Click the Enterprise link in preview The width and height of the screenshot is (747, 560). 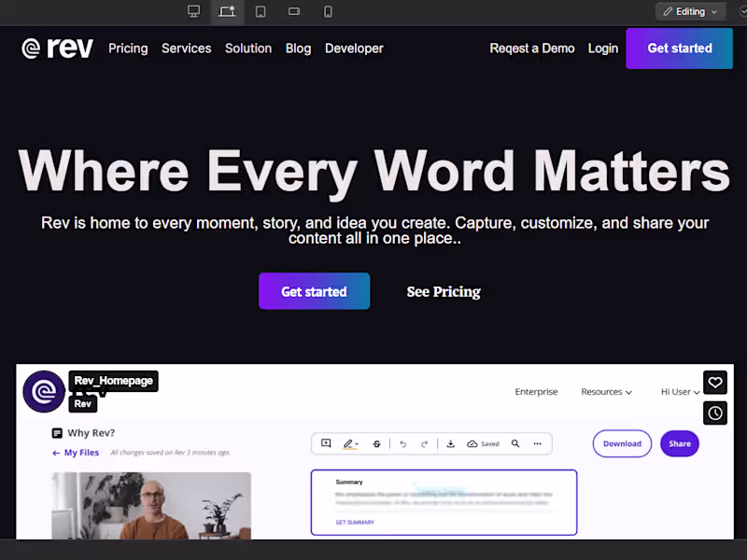(536, 391)
